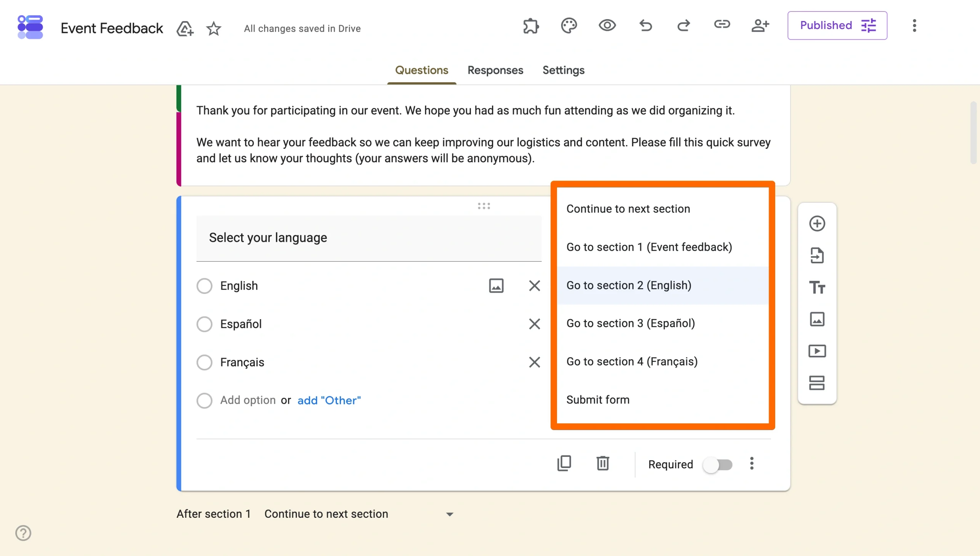Preview the form with the eye icon
Viewport: 980px width, 556px height.
[607, 26]
